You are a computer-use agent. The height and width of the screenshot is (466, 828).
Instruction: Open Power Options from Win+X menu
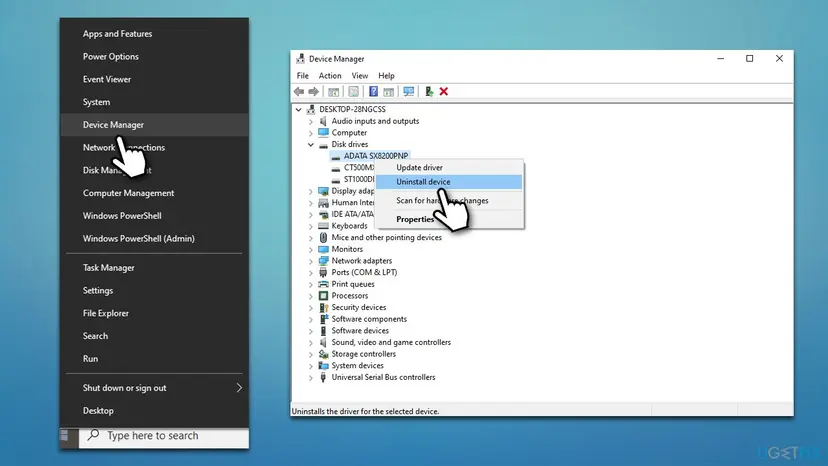point(154,57)
